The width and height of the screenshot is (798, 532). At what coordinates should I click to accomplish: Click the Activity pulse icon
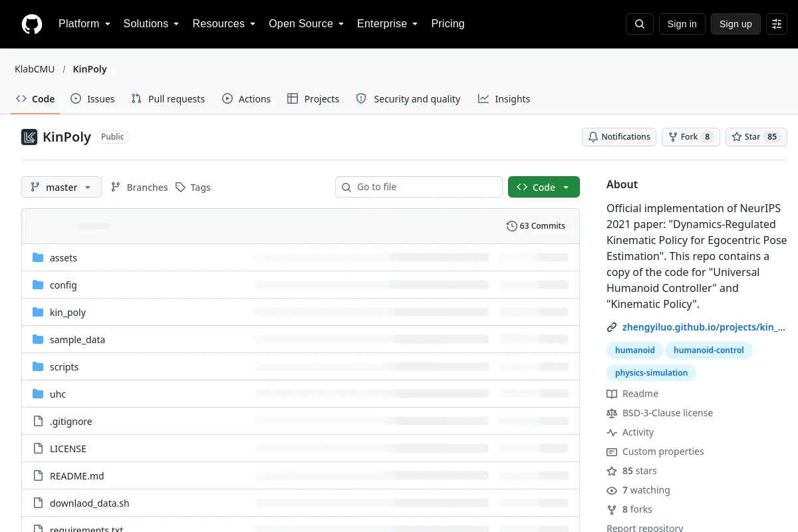point(612,432)
